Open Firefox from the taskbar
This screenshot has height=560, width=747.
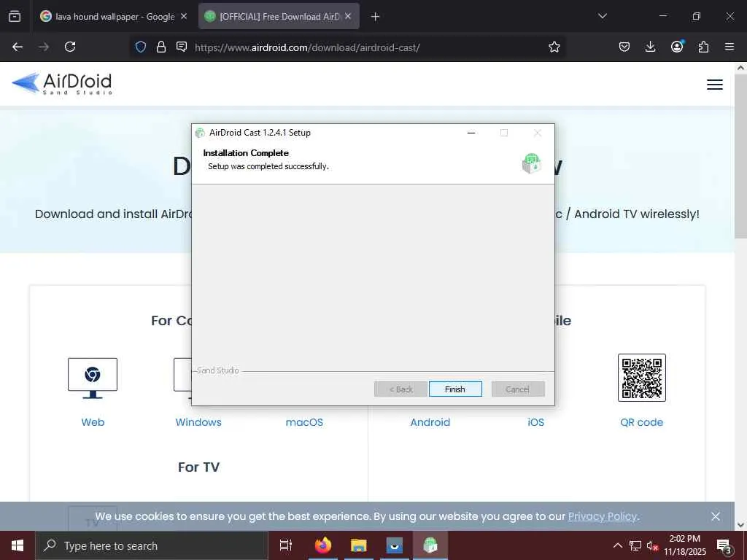click(x=323, y=545)
